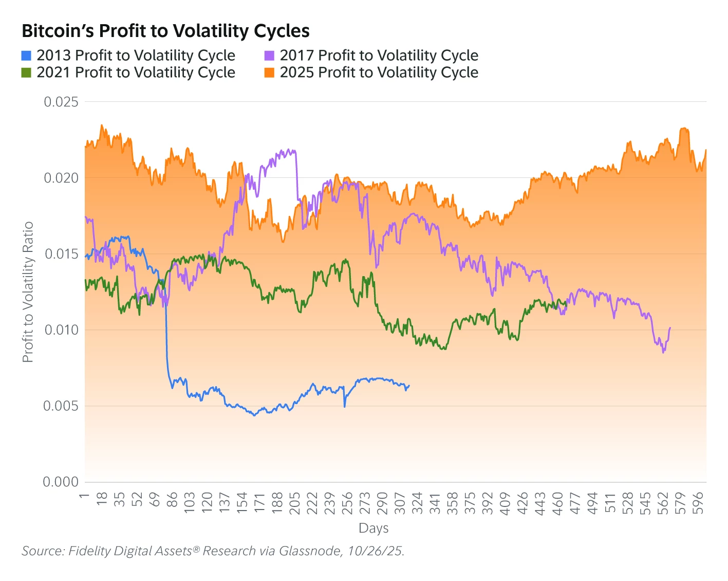
Task: Click the 0.000 y-axis tick label
Action: point(61,482)
